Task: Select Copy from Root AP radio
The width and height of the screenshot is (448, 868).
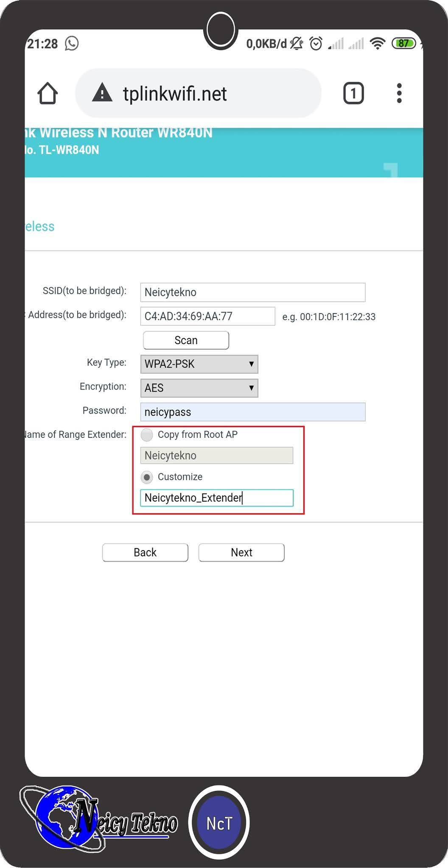Action: coord(147,435)
